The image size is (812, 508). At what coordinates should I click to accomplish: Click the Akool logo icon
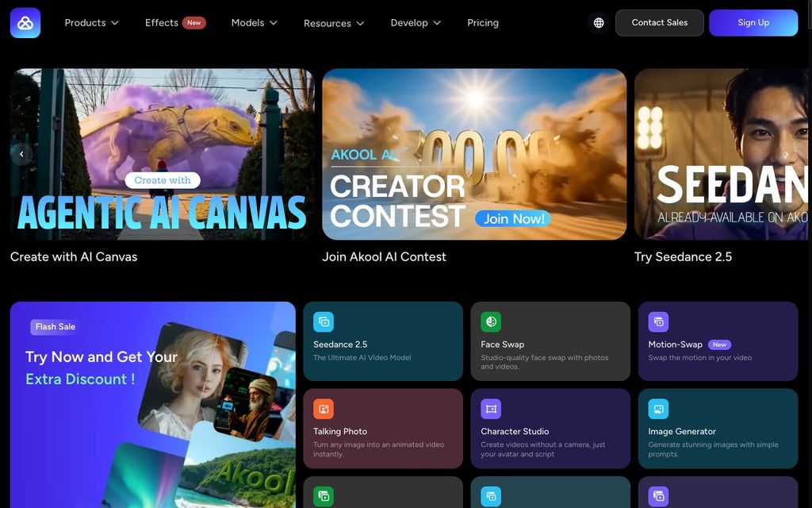(x=25, y=23)
